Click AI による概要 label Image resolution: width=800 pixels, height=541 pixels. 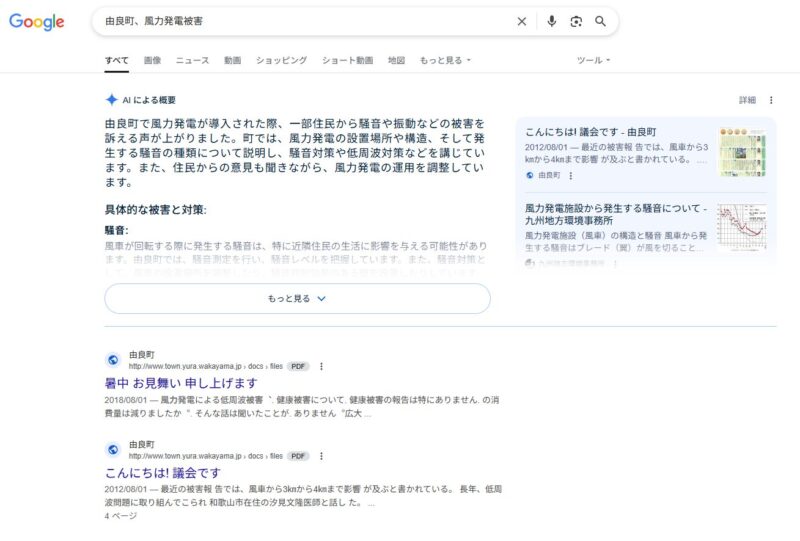149,100
